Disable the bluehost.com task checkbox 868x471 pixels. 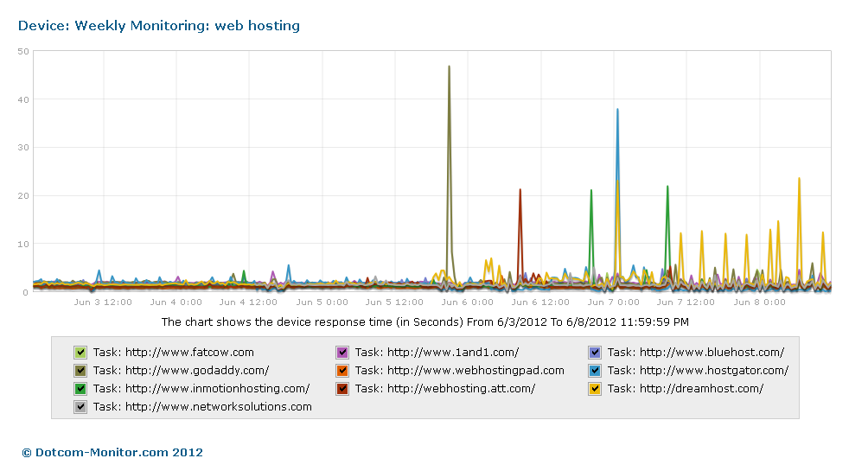pos(595,353)
